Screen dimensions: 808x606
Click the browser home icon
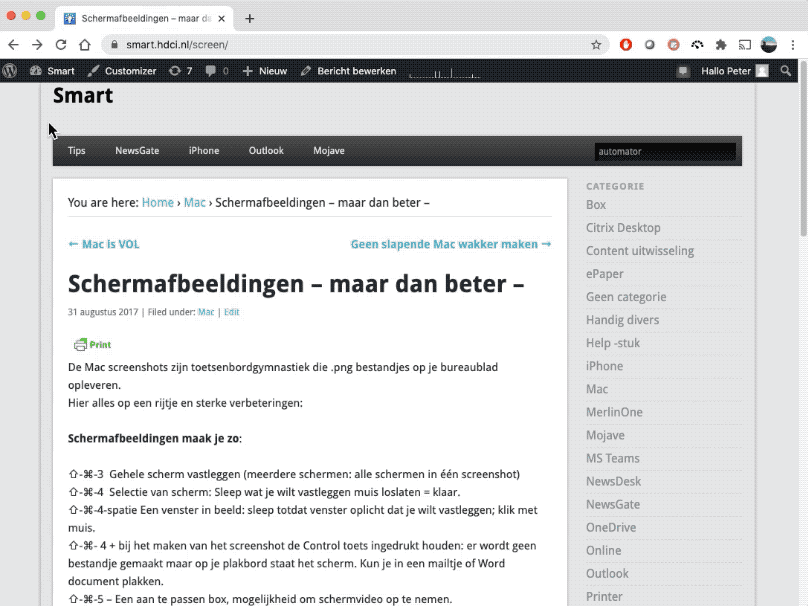(85, 45)
